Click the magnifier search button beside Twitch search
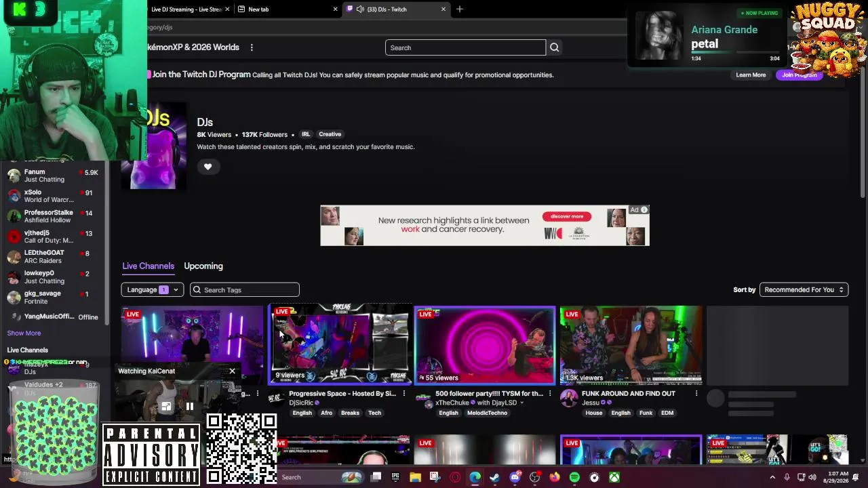The image size is (868, 488). point(554,47)
